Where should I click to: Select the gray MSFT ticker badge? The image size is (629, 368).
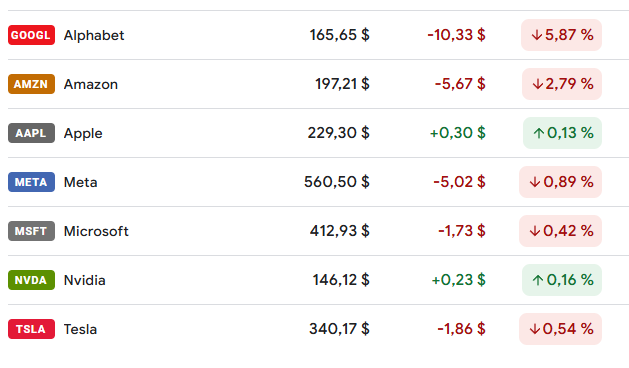pos(31,231)
